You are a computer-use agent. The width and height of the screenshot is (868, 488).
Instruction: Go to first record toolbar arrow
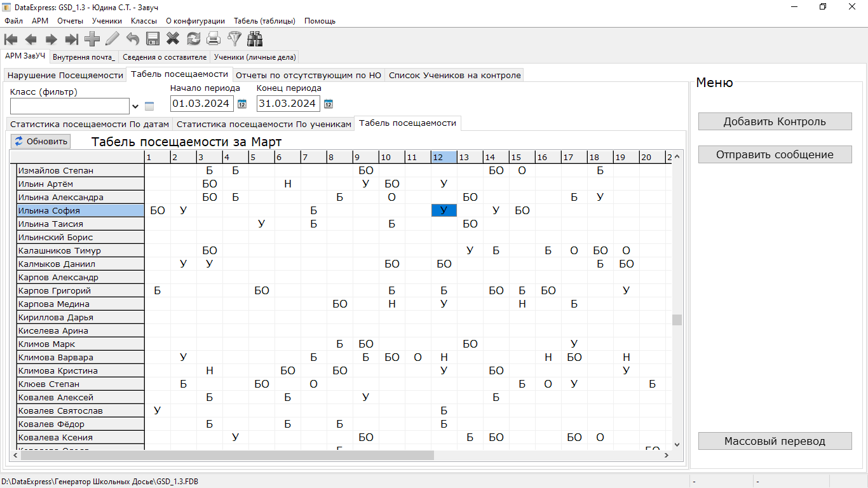click(10, 39)
